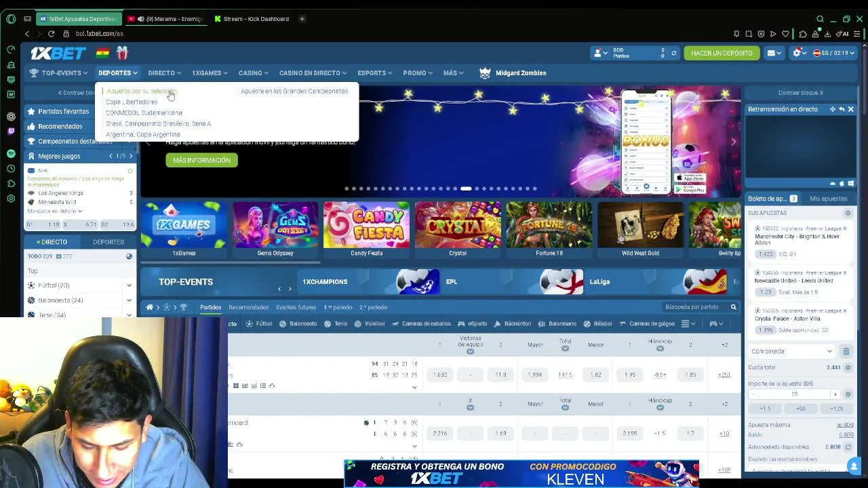The height and width of the screenshot is (488, 868).
Task: Collapse the right block via Contraer bloque
Action: [x=800, y=93]
